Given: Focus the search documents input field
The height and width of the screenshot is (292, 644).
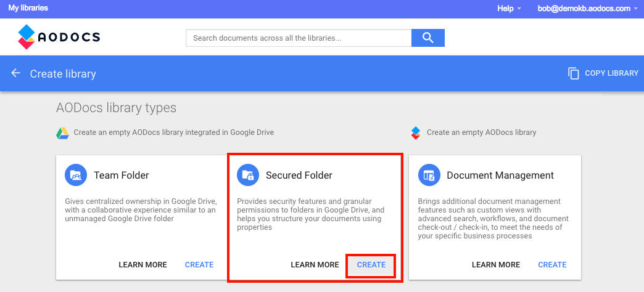Looking at the screenshot, I should click(299, 38).
